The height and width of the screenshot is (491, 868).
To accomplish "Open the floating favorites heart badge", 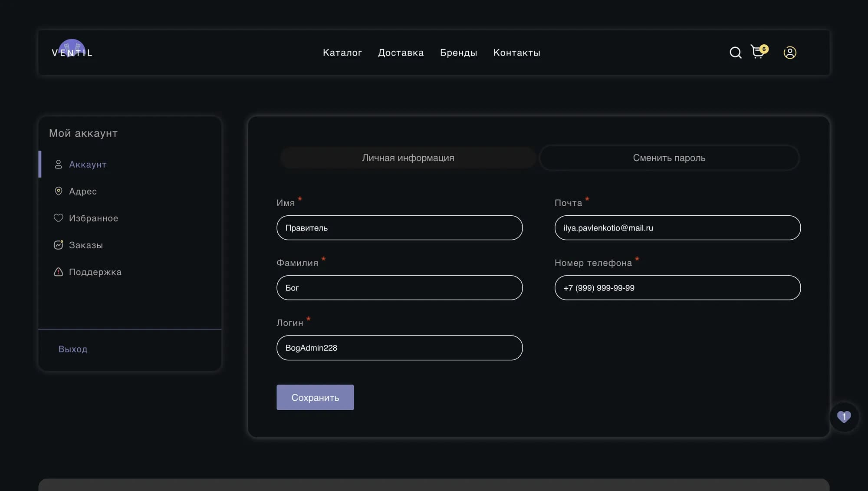I will click(x=844, y=417).
